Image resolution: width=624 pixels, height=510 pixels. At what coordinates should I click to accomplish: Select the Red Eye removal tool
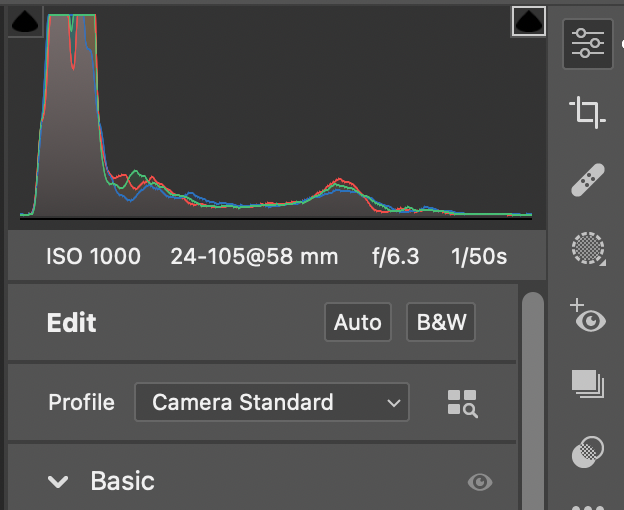pyautogui.click(x=587, y=317)
